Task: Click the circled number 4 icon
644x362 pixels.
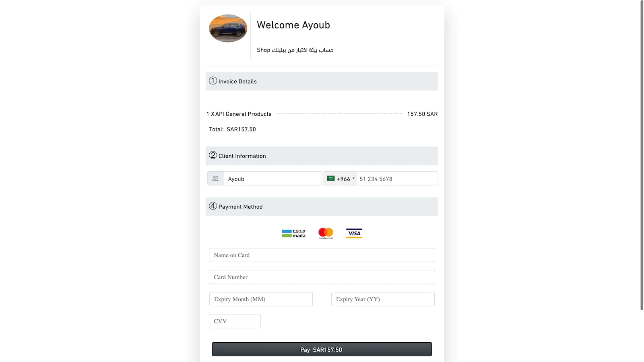Action: pyautogui.click(x=213, y=206)
